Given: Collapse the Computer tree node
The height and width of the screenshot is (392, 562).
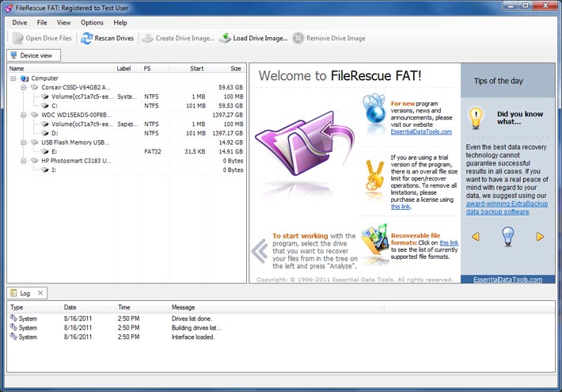Looking at the screenshot, I should coord(13,78).
